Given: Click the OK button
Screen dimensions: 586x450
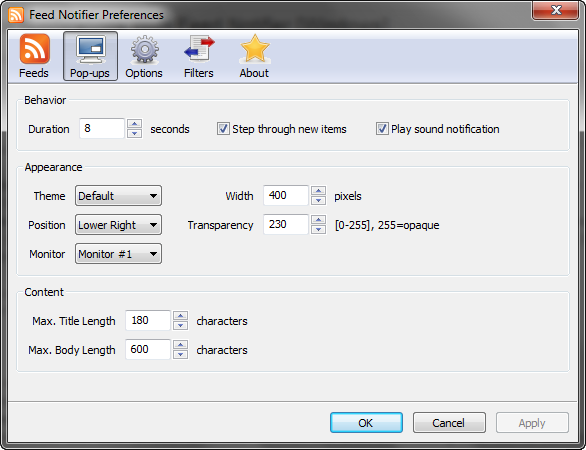Looking at the screenshot, I should click(366, 423).
